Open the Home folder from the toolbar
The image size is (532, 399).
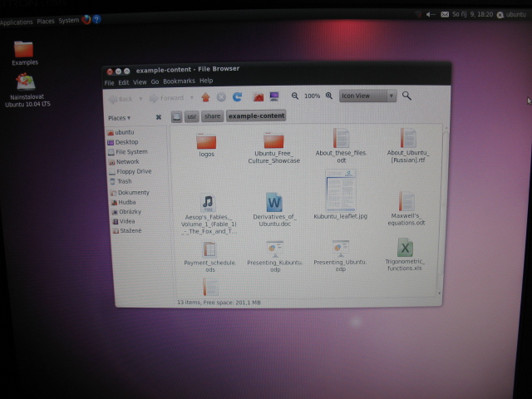[x=259, y=97]
